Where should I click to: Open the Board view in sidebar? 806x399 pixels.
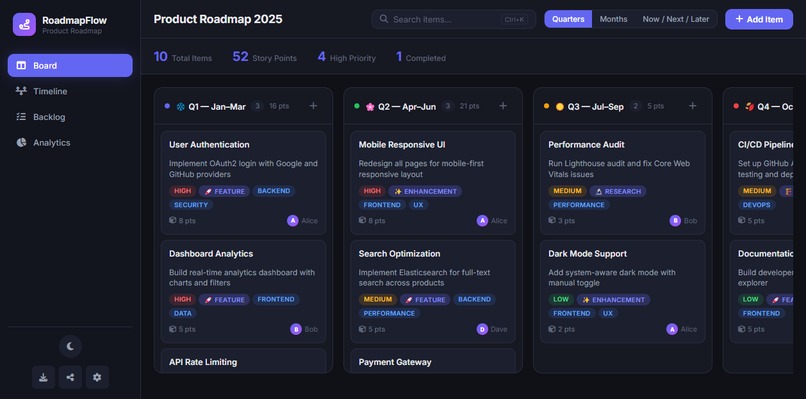70,65
